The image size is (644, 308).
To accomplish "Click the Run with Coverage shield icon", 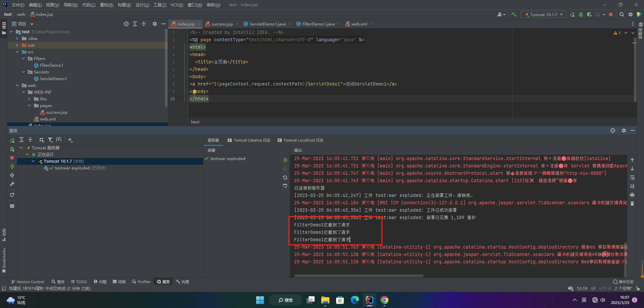I will pos(589,14).
